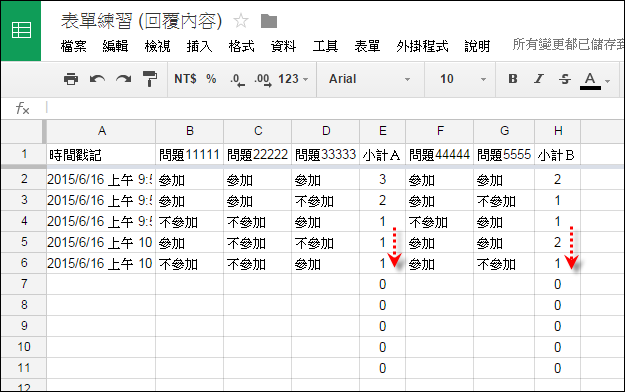Viewport: 625px width, 392px height.
Task: Select column H header
Action: (558, 131)
